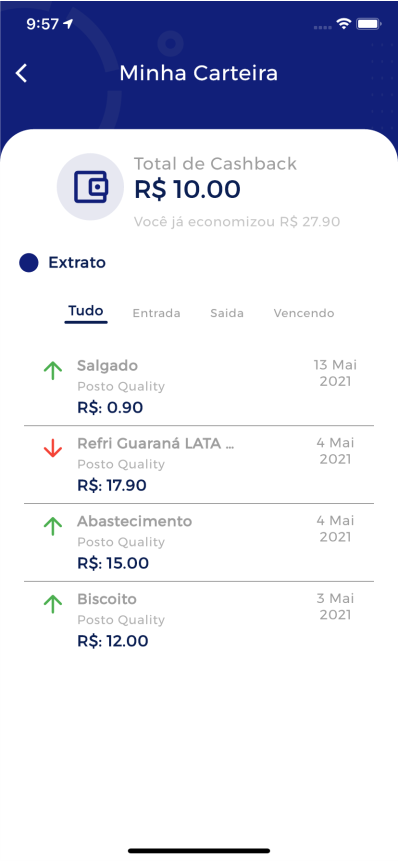Tap the red down arrow for Refri Guaraná
Viewport: 398px width, 861px height.
53,449
